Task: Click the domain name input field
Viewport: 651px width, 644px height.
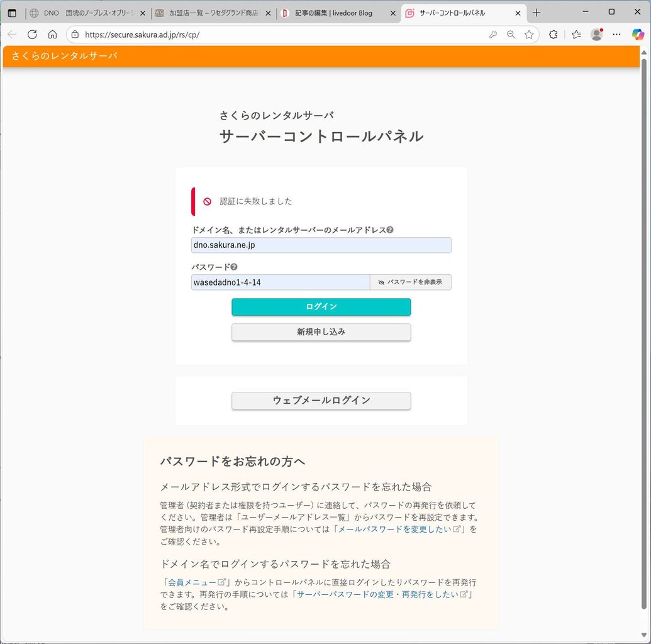Action: (321, 245)
